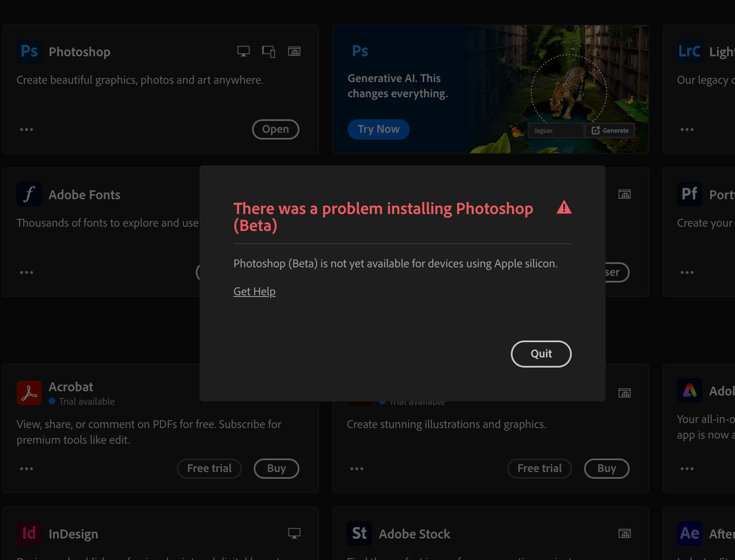Click the Portfolio Pf icon
This screenshot has width=735, height=560.
689,194
